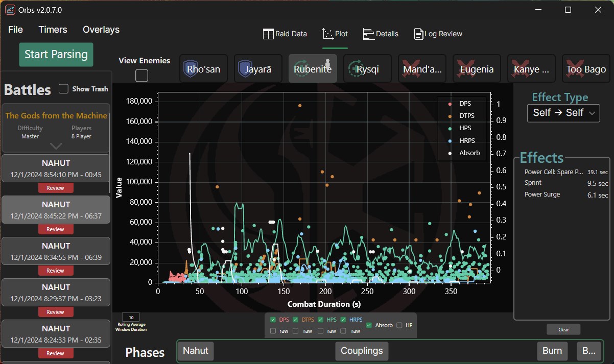Switch to the Raid Data tab
This screenshot has height=364, width=614.
point(285,34)
